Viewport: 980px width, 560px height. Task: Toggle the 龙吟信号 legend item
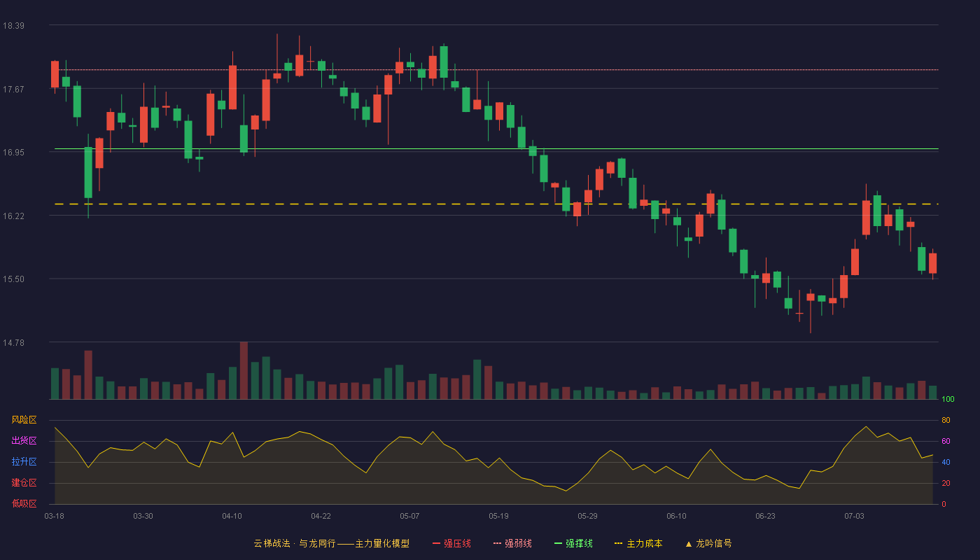point(708,543)
